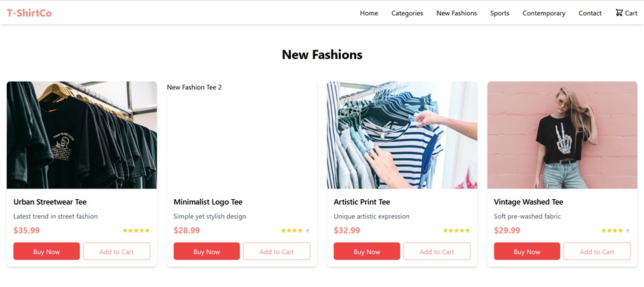Viewport: 644px width, 287px height.
Task: Click the star rating on Vintage Washed Tee
Action: coord(616,231)
